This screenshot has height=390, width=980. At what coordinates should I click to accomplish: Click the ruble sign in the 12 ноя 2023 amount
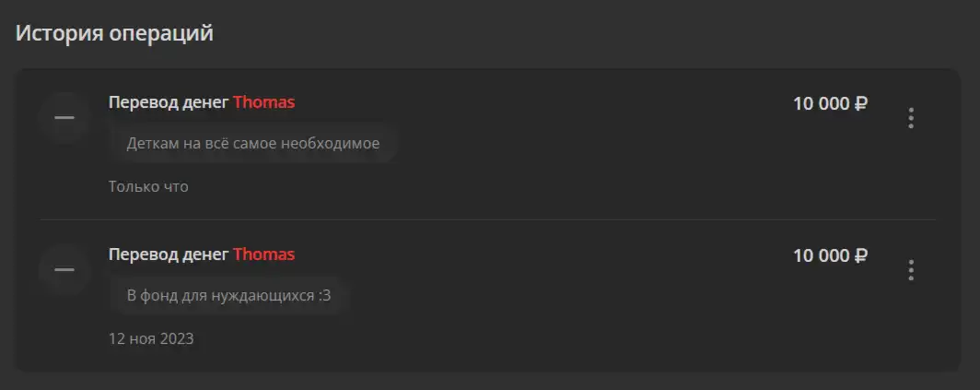pos(860,255)
